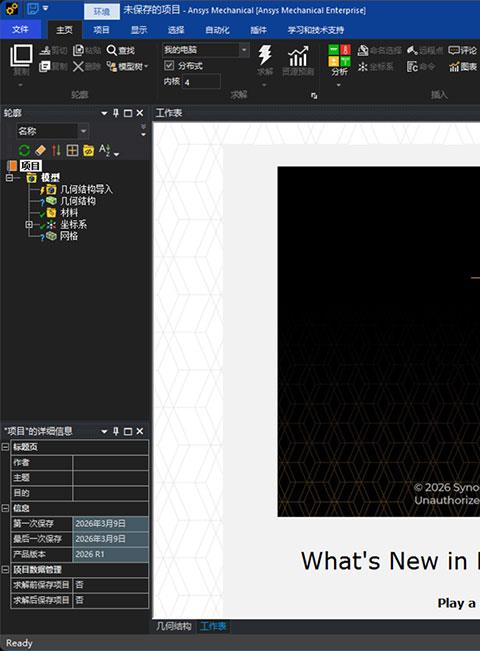The image size is (480, 651).
Task: Switch to the Geometry (几何结构) bottom tab
Action: (174, 626)
